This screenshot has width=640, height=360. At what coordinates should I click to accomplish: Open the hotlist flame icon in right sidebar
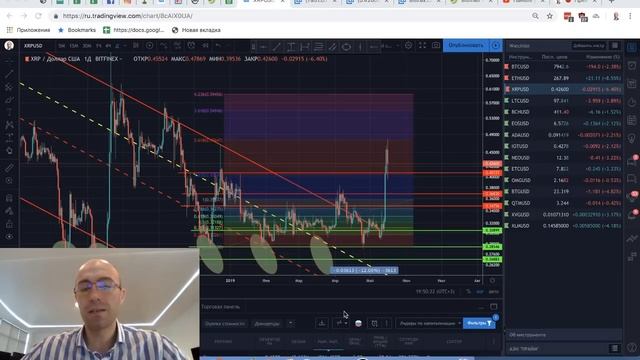pos(632,102)
